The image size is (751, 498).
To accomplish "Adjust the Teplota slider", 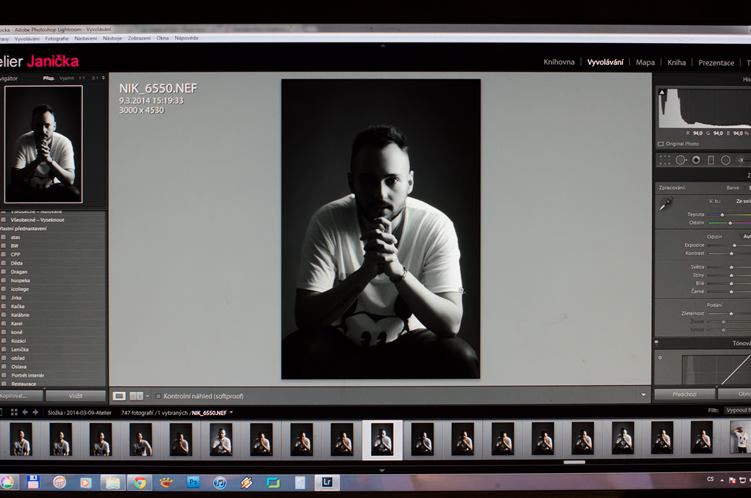I will click(x=722, y=215).
